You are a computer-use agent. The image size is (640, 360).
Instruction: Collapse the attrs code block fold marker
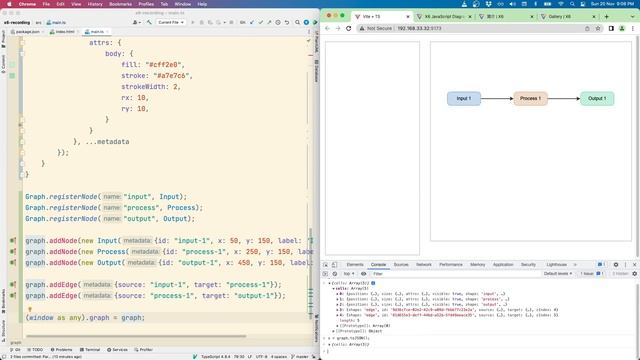(x=22, y=42)
